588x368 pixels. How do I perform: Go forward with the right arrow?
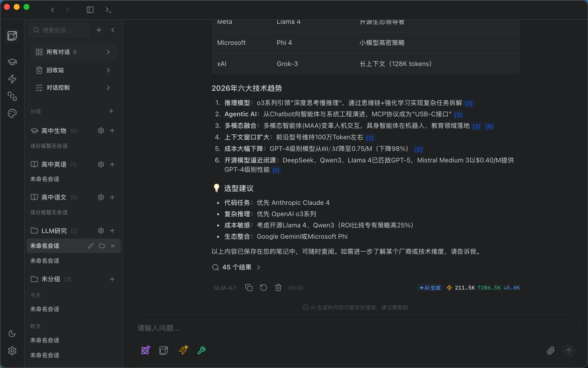pyautogui.click(x=68, y=10)
